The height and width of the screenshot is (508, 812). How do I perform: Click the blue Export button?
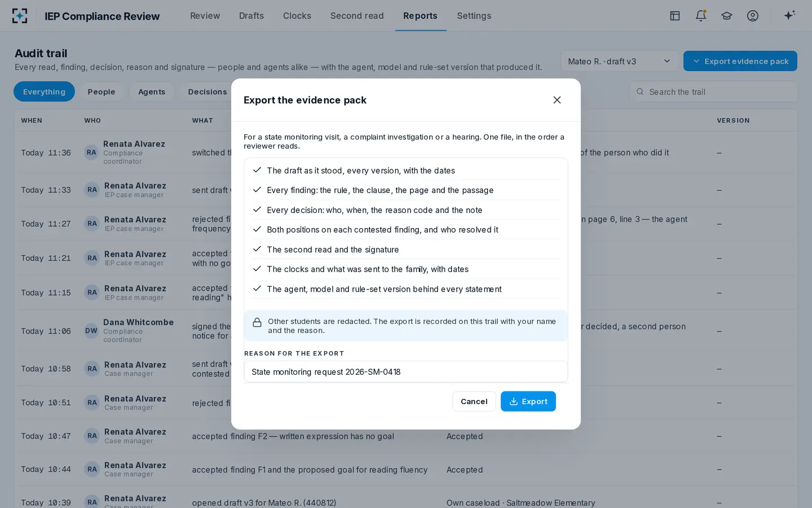click(528, 401)
